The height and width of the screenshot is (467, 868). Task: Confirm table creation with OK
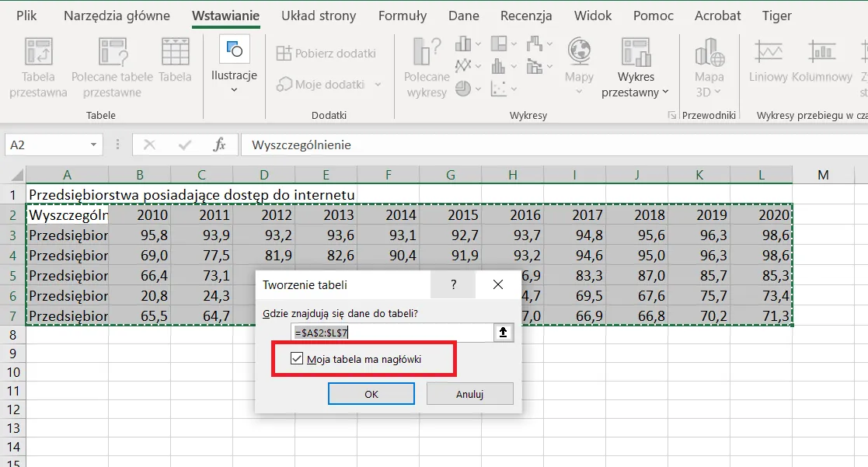point(371,394)
